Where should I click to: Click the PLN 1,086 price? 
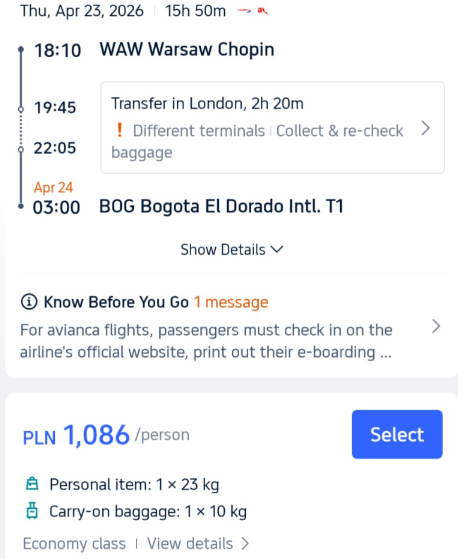point(76,435)
